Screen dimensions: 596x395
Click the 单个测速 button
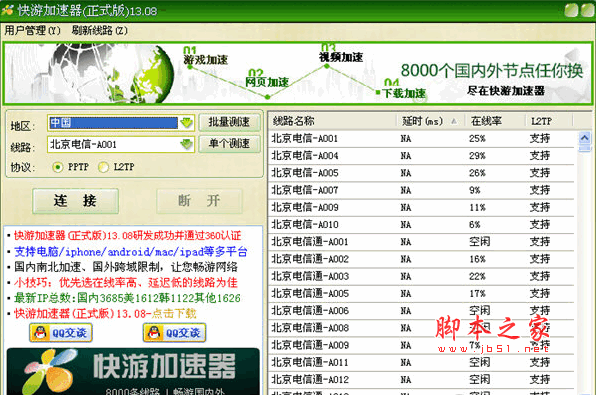230,144
